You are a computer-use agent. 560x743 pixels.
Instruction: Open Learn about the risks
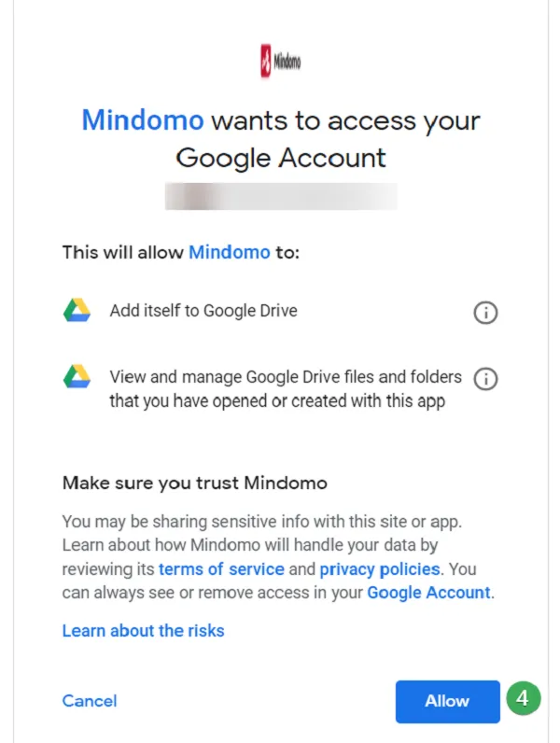[143, 631]
